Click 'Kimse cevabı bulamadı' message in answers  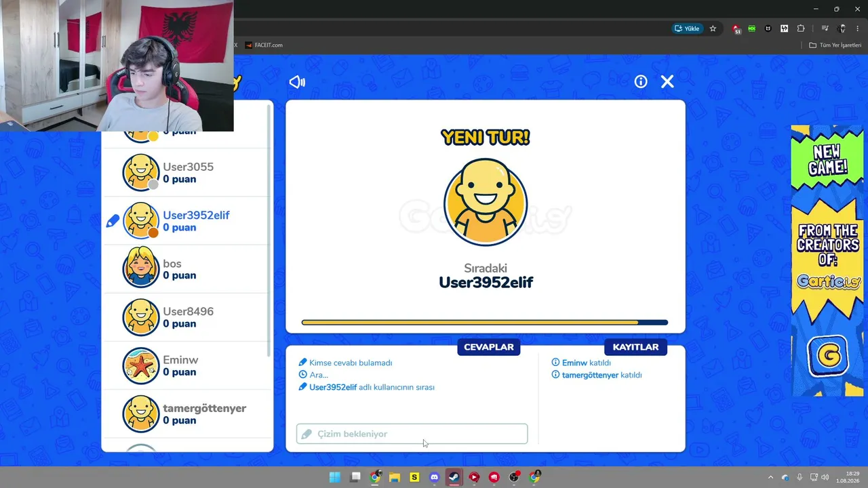[351, 363]
